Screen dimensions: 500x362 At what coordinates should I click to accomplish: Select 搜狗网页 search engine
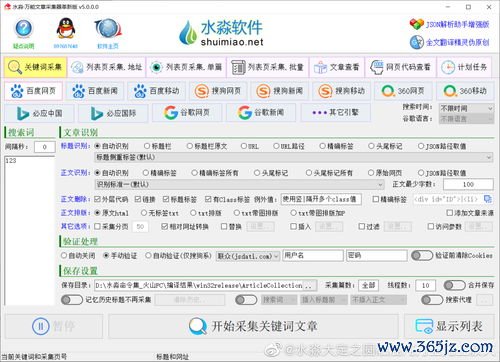click(x=218, y=91)
